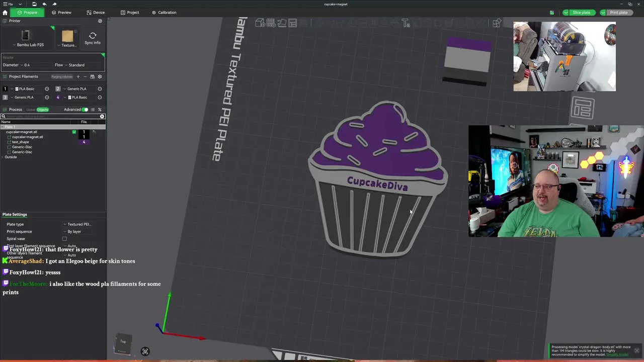
Task: Switch to the Device tab
Action: click(x=96, y=13)
